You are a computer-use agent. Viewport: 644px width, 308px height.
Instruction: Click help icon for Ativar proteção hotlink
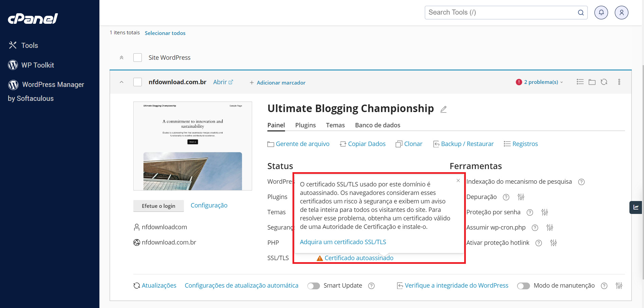[x=538, y=243]
